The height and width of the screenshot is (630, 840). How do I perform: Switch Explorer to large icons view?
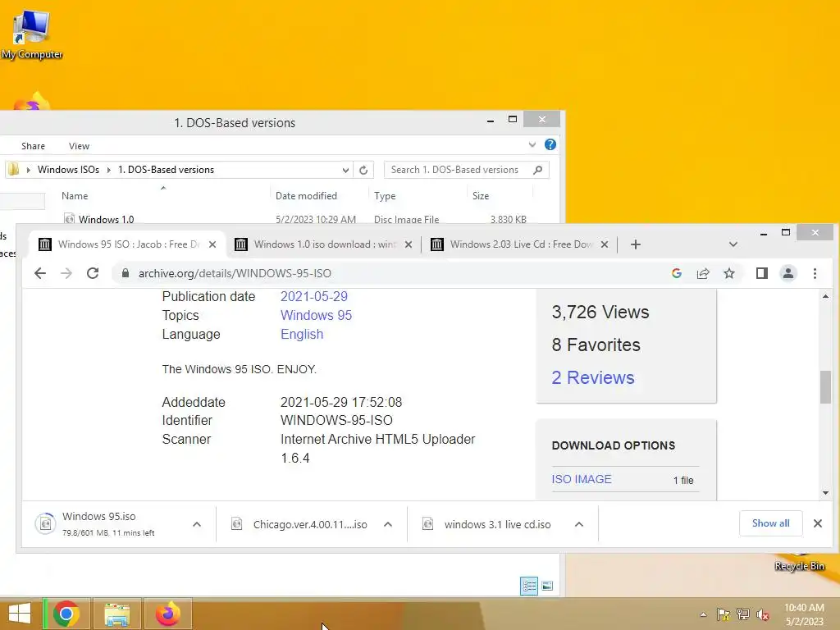tap(547, 586)
